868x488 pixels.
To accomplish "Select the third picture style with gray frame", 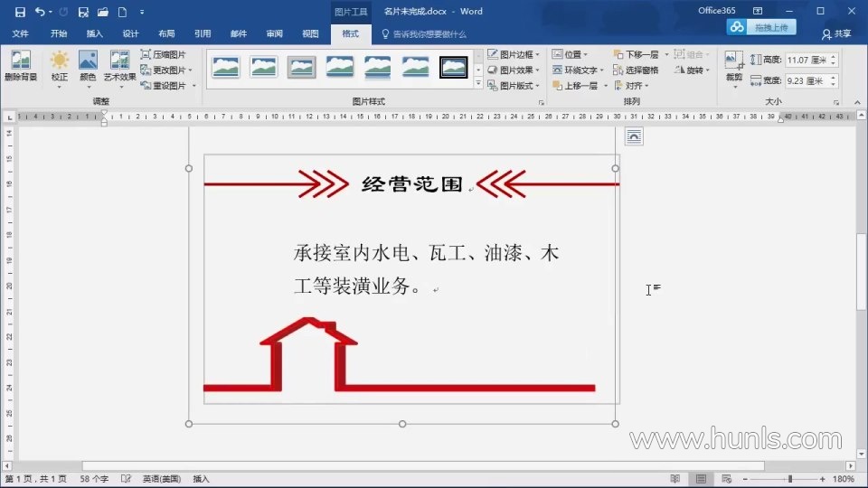I will (x=302, y=67).
